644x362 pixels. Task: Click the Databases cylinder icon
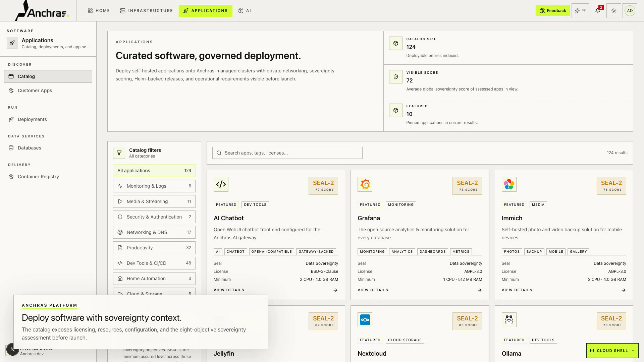click(x=11, y=148)
